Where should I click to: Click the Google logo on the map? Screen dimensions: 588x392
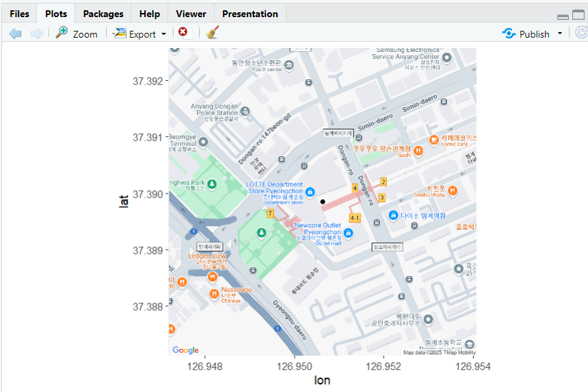185,350
